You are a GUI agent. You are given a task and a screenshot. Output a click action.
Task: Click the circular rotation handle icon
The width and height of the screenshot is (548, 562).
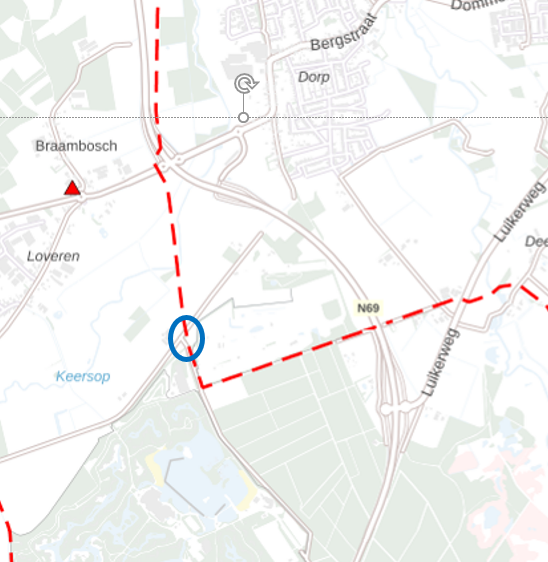(x=246, y=84)
